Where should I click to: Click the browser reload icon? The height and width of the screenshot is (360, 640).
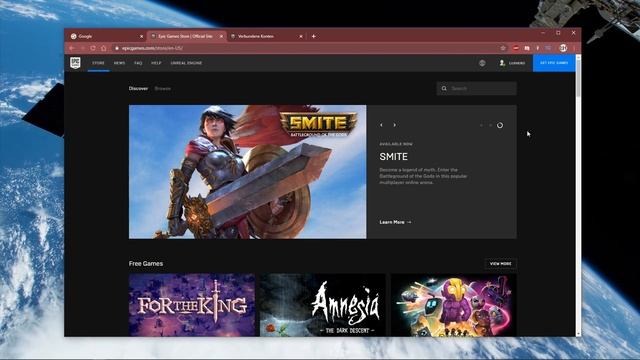(x=93, y=48)
